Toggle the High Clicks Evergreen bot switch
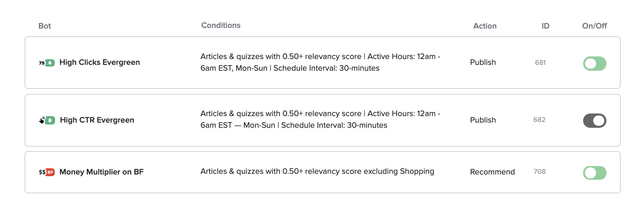The height and width of the screenshot is (216, 644). 594,64
